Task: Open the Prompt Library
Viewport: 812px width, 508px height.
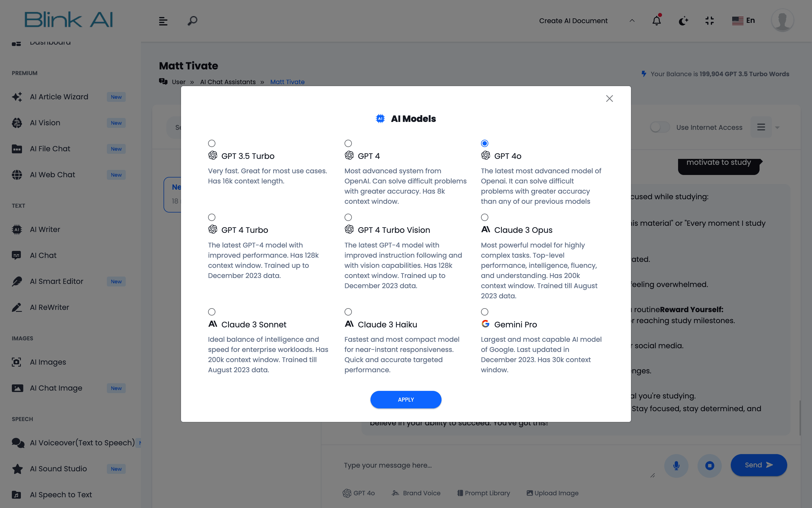Action: tap(483, 493)
